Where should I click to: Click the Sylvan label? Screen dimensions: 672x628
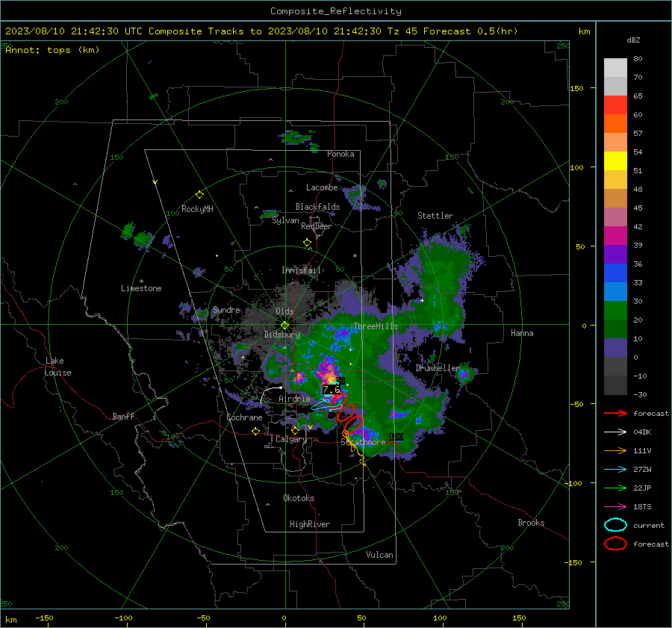pyautogui.click(x=285, y=220)
